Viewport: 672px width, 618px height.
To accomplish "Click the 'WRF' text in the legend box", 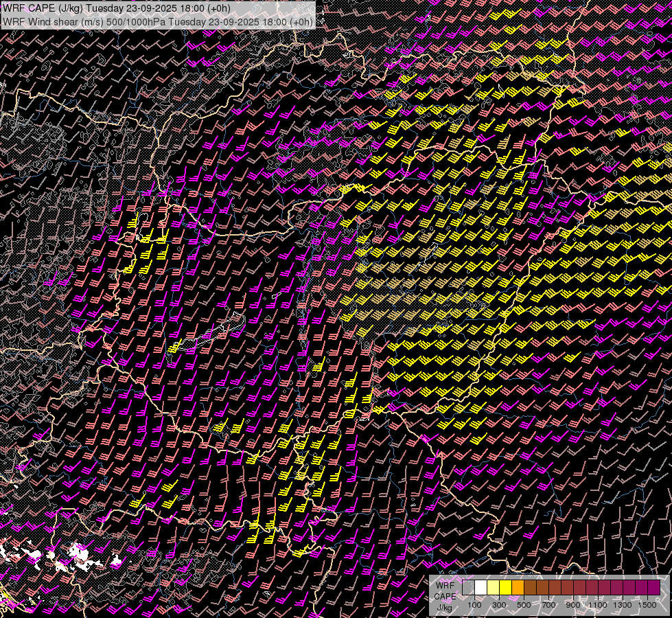I will [x=443, y=585].
